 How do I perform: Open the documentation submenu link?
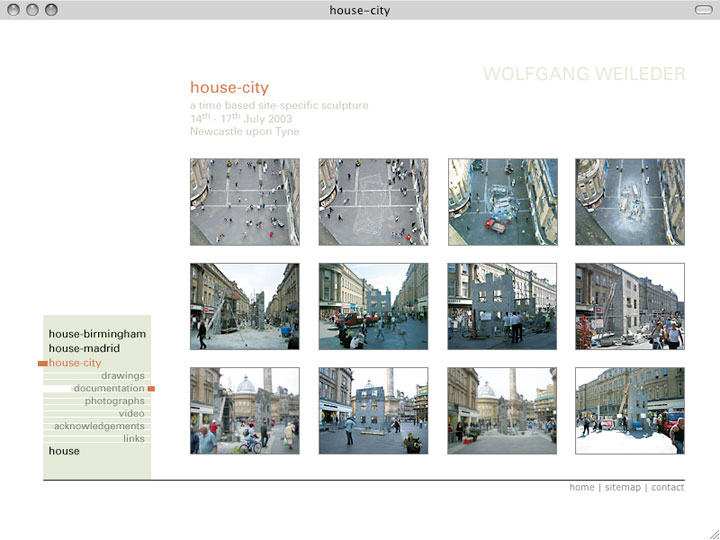(109, 388)
